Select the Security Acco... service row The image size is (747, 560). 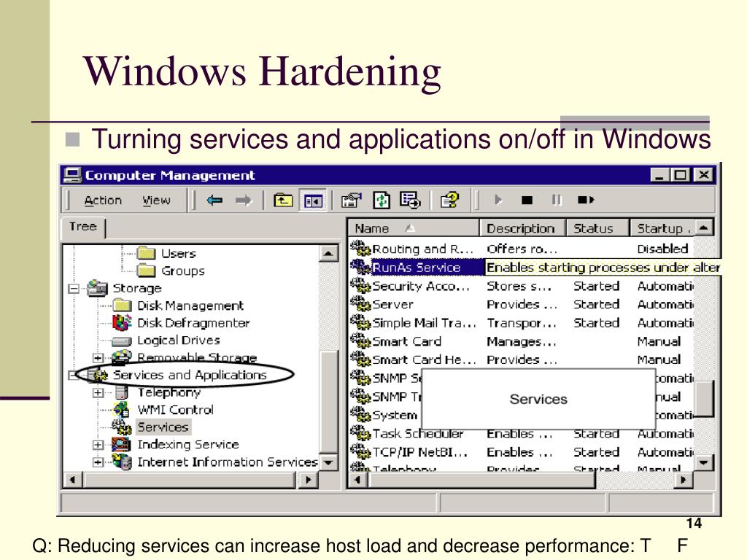click(521, 286)
